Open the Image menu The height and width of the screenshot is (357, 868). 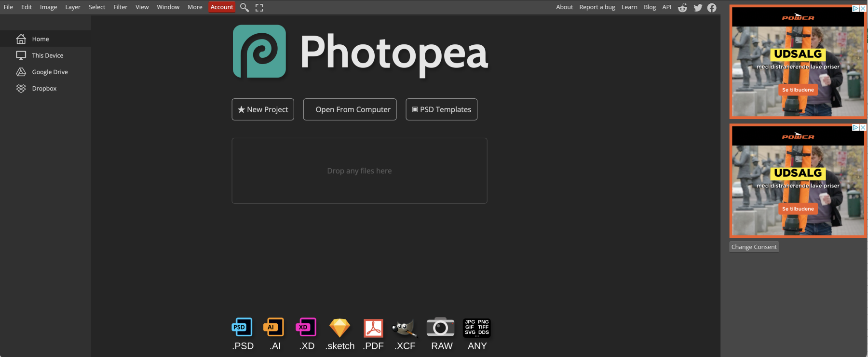(x=48, y=7)
